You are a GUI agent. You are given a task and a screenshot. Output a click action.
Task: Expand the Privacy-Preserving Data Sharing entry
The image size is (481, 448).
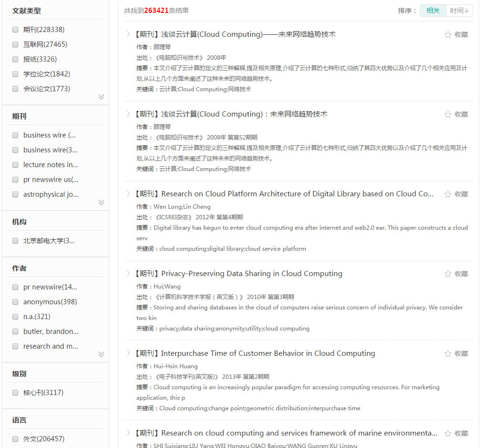[128, 273]
